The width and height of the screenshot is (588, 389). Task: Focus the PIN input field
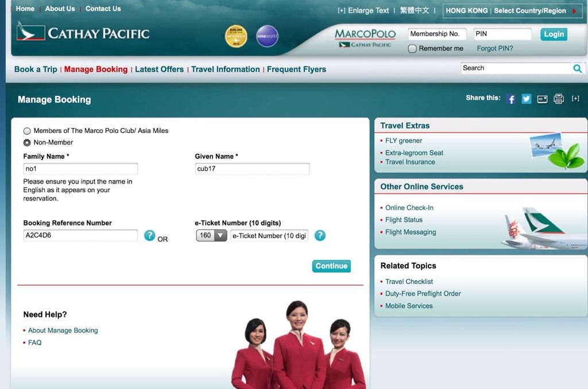(502, 34)
